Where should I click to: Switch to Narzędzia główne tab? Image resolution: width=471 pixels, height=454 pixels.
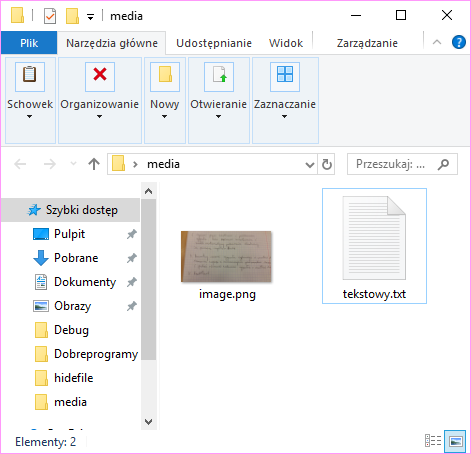click(112, 43)
